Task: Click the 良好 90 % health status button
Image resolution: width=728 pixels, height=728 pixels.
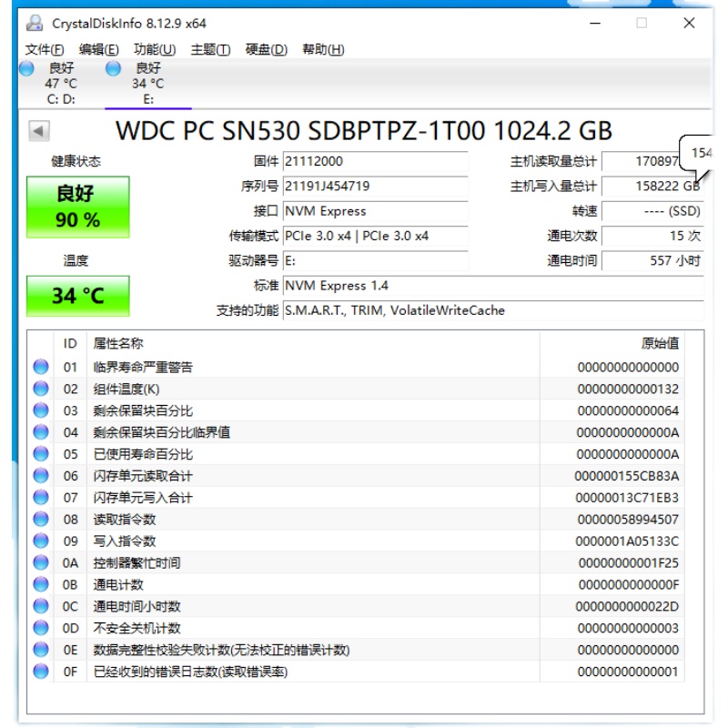Action: tap(78, 207)
